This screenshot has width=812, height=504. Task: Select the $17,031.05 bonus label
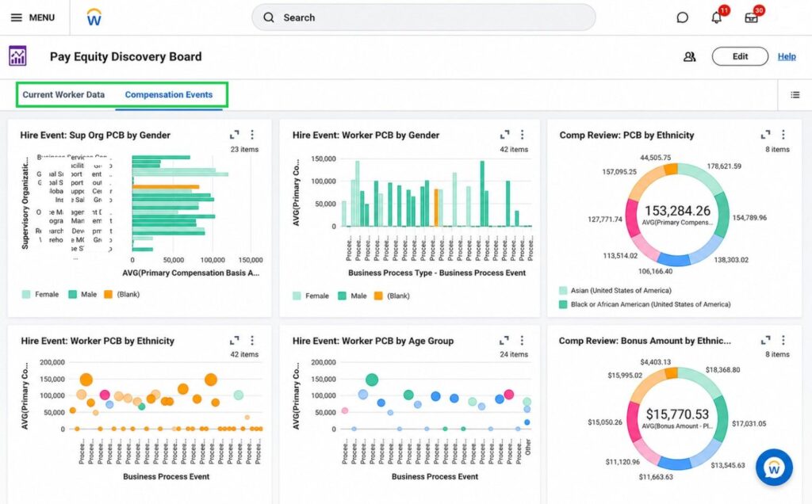tap(749, 423)
